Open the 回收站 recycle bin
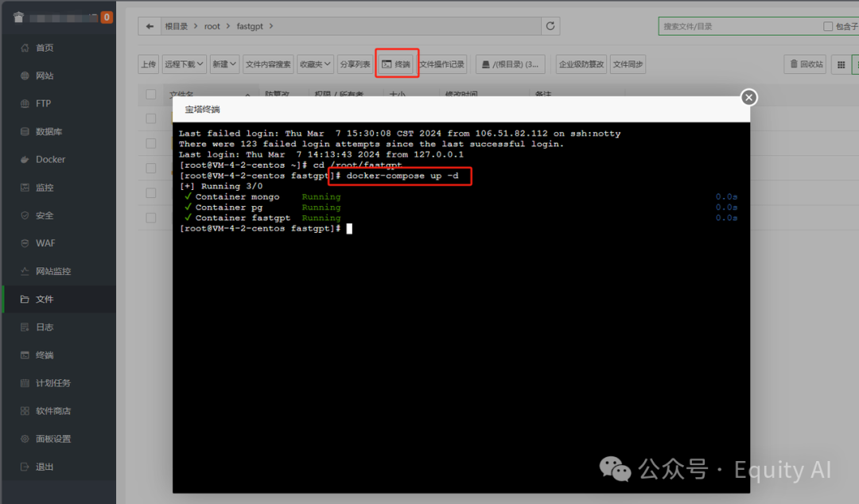Viewport: 859px width, 504px height. click(805, 64)
